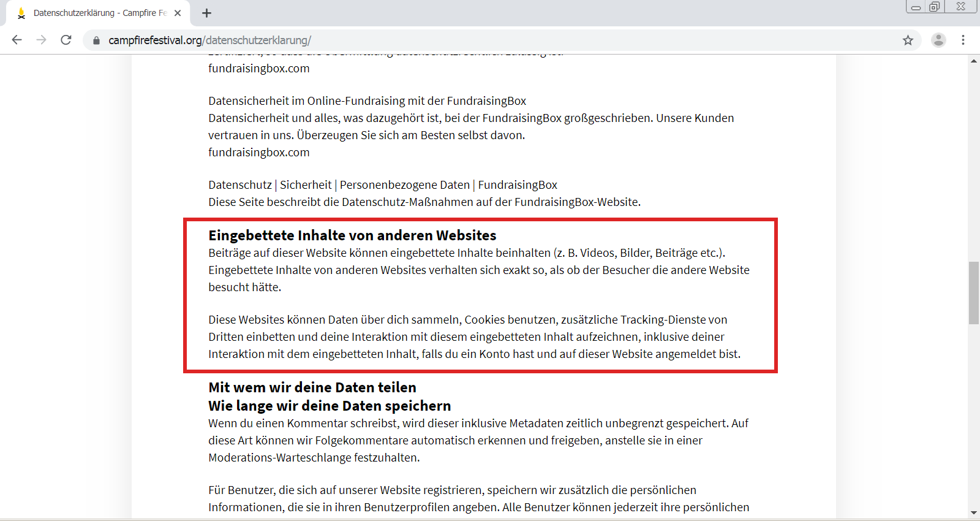
Task: Open the Chrome three-dot menu
Action: click(x=963, y=40)
